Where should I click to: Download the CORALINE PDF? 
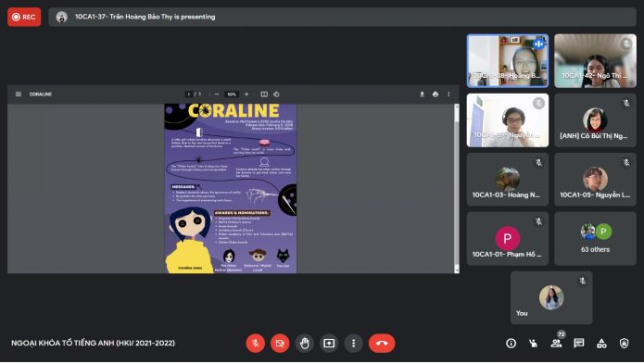coord(422,94)
